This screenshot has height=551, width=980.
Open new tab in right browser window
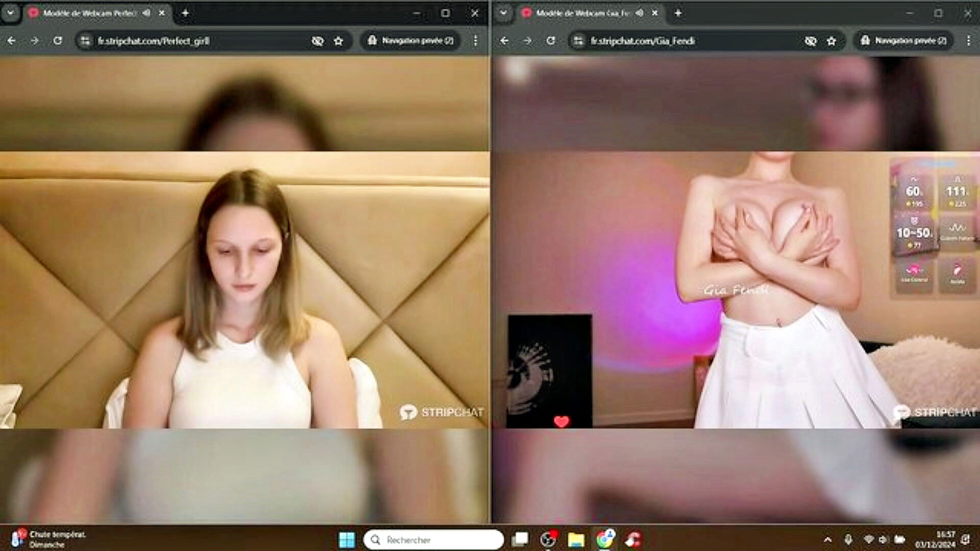(678, 13)
